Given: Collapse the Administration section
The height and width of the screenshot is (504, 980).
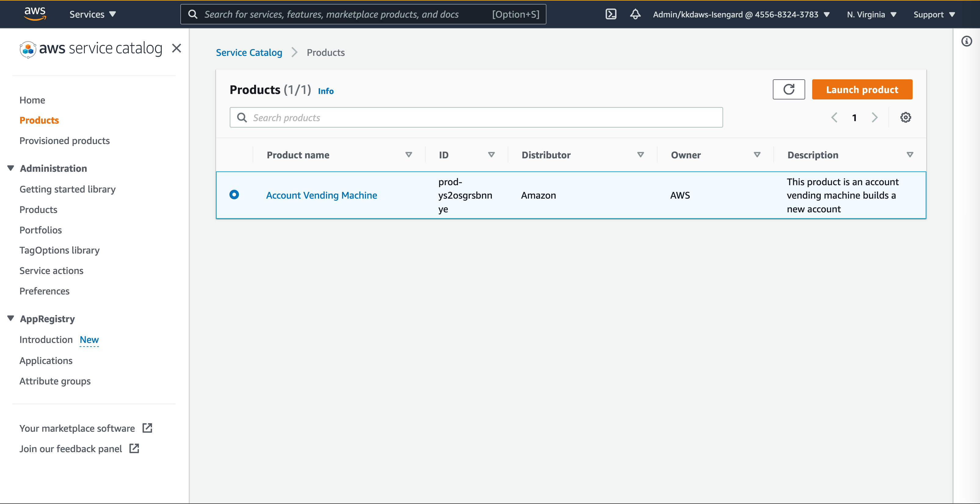Looking at the screenshot, I should click(10, 168).
